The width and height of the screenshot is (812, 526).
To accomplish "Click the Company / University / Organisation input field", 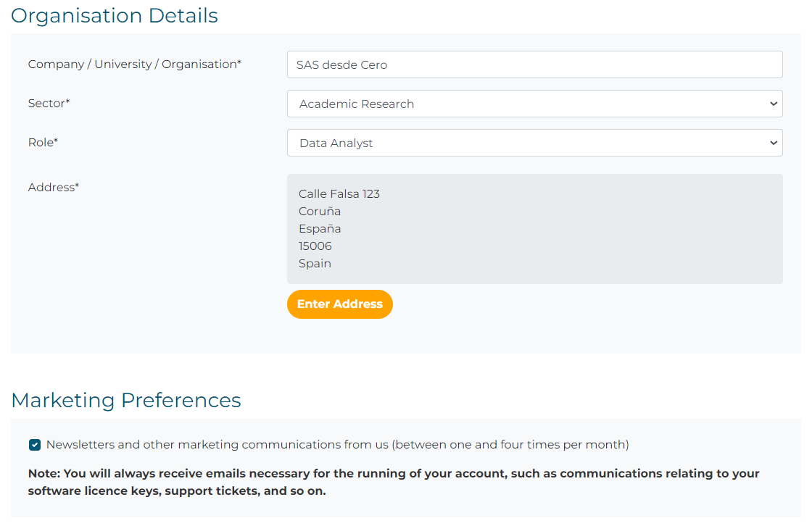I will pyautogui.click(x=534, y=64).
